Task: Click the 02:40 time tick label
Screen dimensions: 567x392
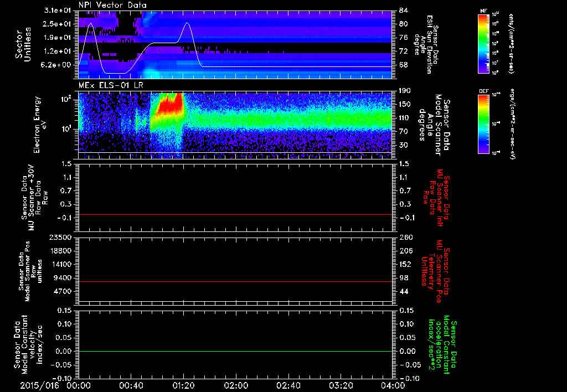Action: [288, 385]
